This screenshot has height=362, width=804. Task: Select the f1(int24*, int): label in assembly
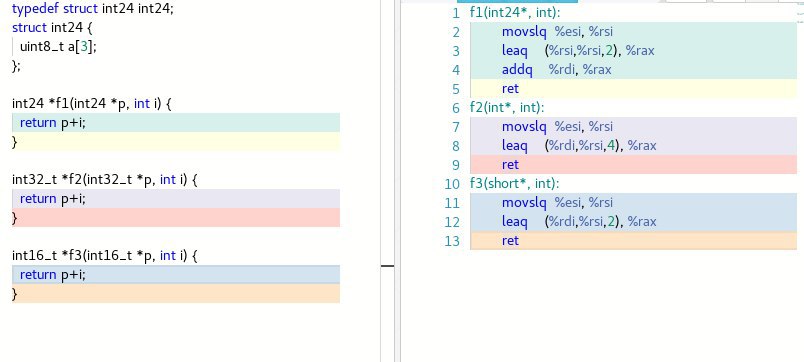515,13
